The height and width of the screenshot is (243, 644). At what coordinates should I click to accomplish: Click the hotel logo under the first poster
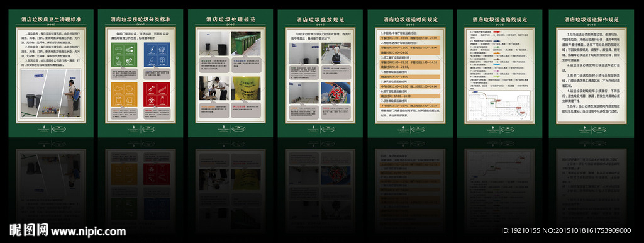tap(52, 128)
